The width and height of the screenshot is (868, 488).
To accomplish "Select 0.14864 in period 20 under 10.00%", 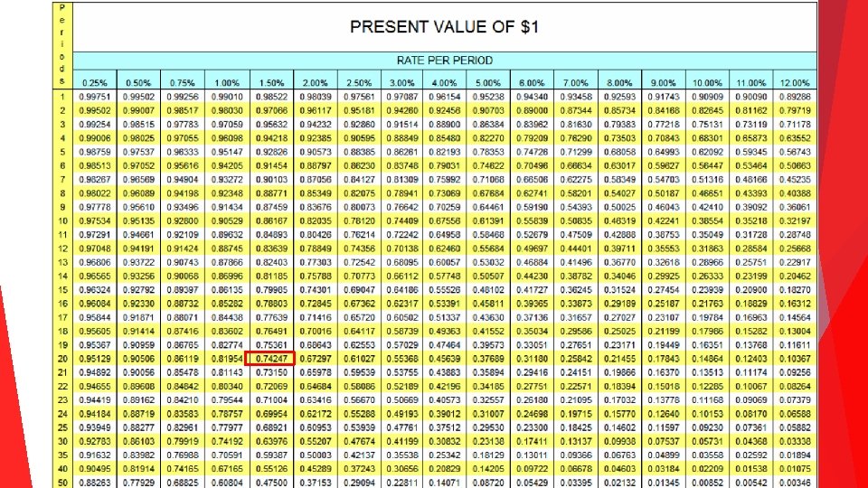I will click(x=707, y=359).
